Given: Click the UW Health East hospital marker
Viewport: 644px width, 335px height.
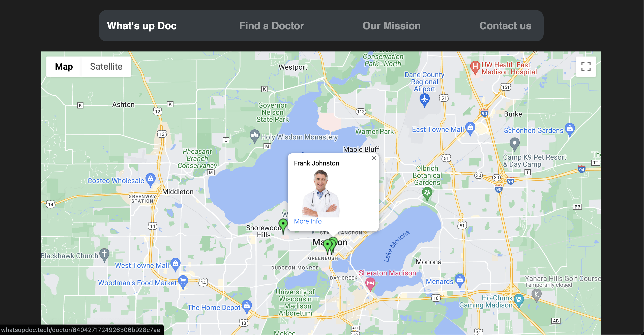Looking at the screenshot, I should coord(475,68).
